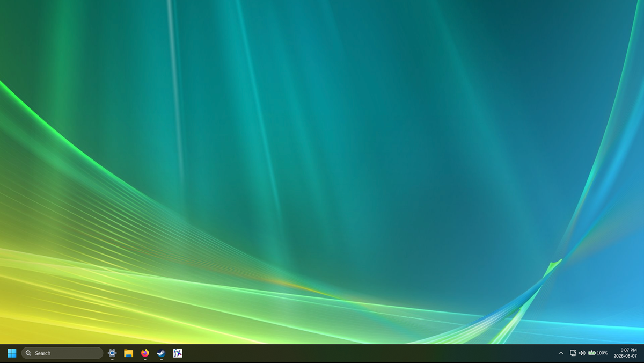Image resolution: width=644 pixels, height=363 pixels.
Task: Expand the hidden system tray icons
Action: pyautogui.click(x=561, y=353)
